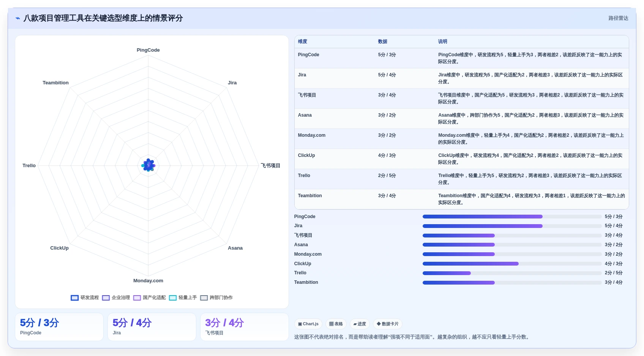Click the footer note about 强项不同于适用面

coord(412,337)
